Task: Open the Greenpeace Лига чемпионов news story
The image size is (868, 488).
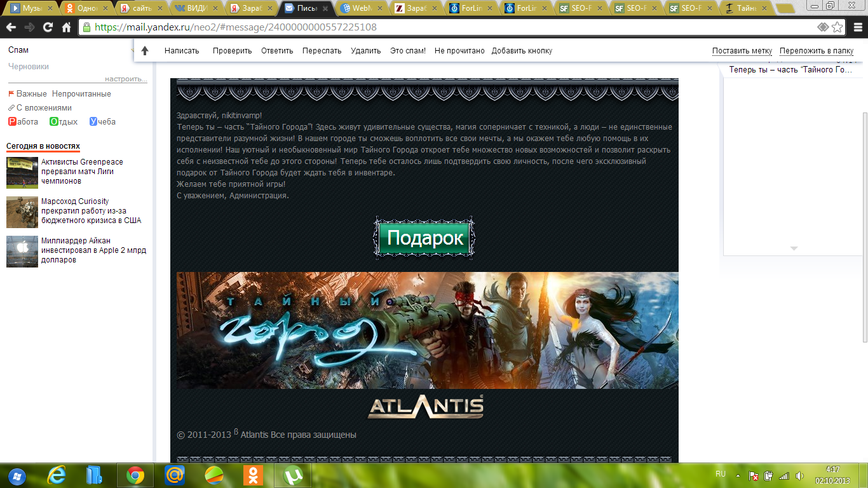Action: pos(82,172)
